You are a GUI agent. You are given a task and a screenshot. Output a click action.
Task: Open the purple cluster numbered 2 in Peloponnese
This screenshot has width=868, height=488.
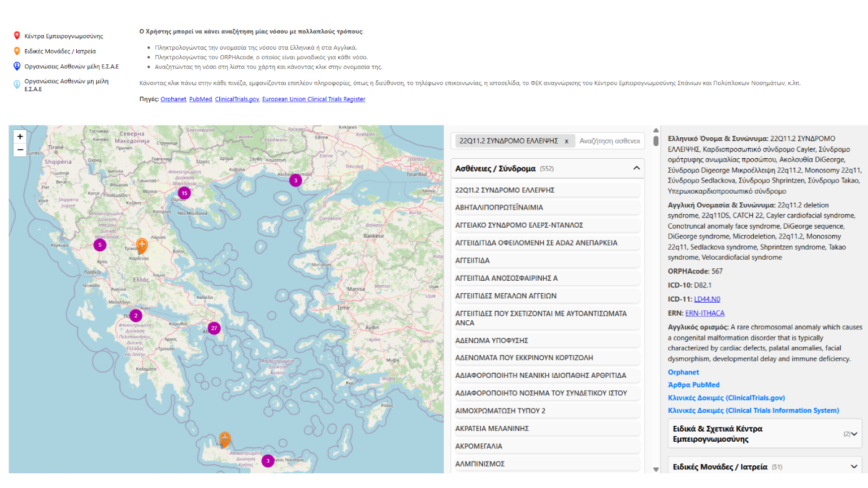point(136,316)
